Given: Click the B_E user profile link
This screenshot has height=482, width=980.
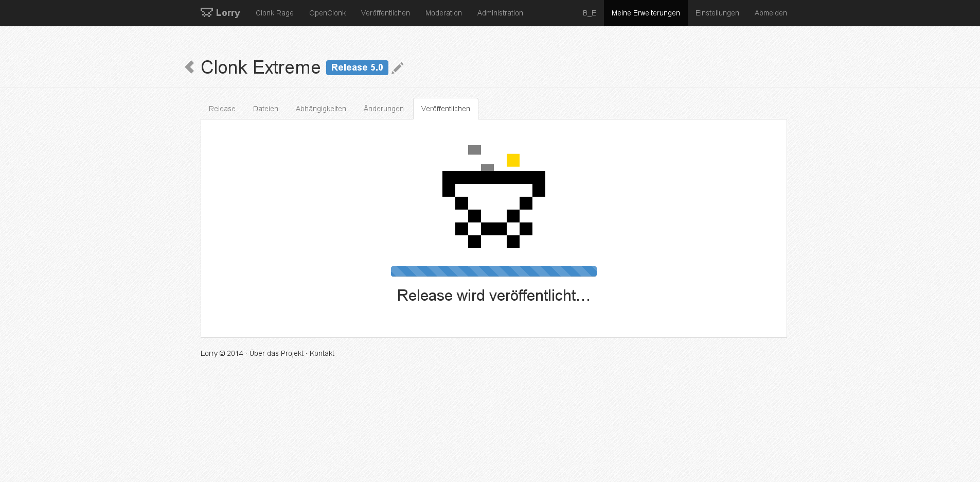Looking at the screenshot, I should (x=589, y=13).
